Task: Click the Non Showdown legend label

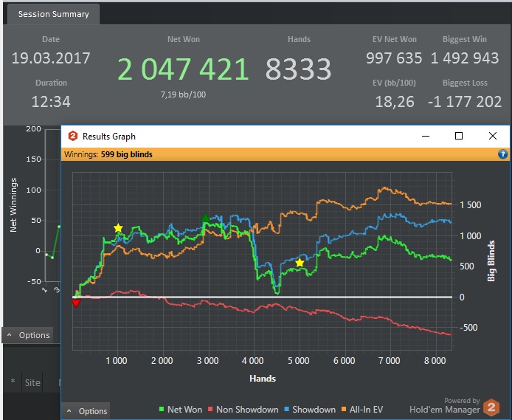Action: point(247,409)
